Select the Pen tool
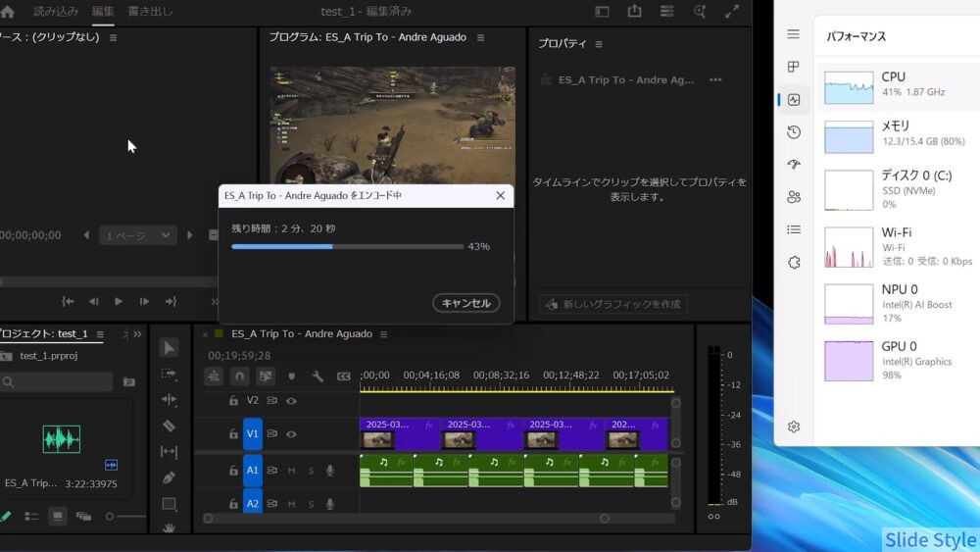Screen dimensions: 980x552 click(170, 477)
